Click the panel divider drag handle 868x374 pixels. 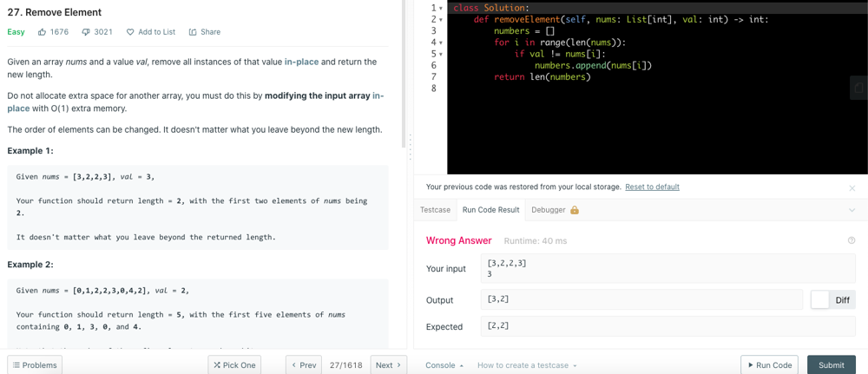click(410, 147)
